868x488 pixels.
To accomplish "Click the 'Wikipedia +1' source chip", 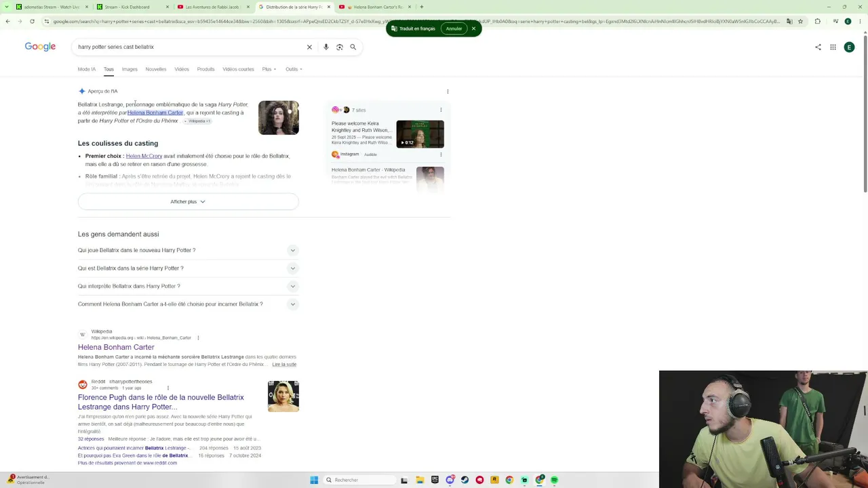I will pyautogui.click(x=198, y=121).
